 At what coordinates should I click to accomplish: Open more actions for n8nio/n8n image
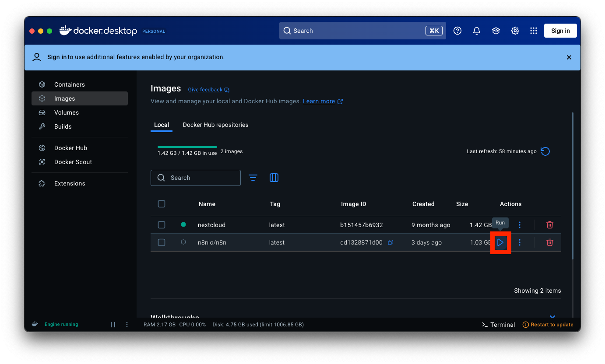coord(520,242)
